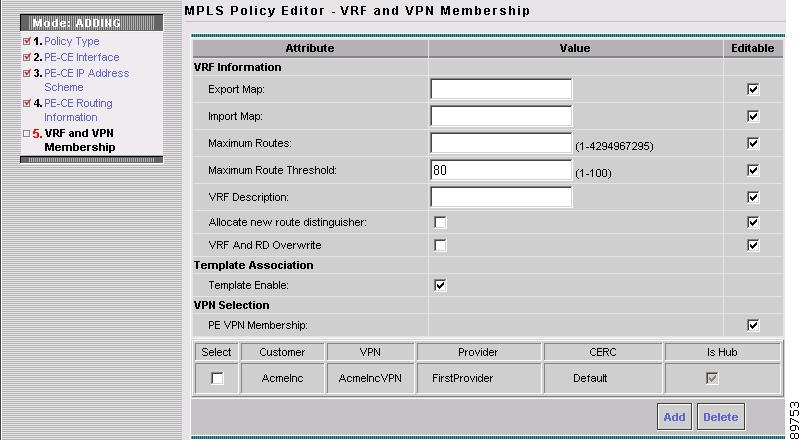This screenshot has height=440, width=802.
Task: Enable VRF And RD Overwrite checkbox
Action: click(x=440, y=245)
